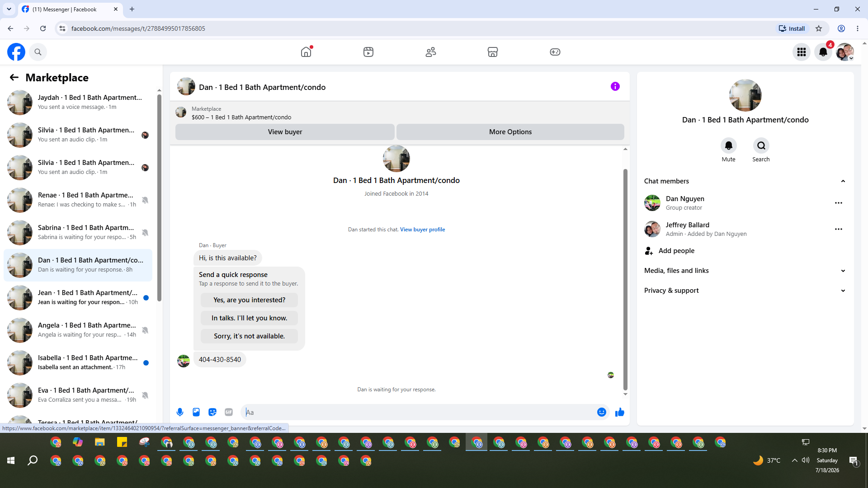Open the Angela conversation
This screenshot has width=868, height=488.
[78, 330]
